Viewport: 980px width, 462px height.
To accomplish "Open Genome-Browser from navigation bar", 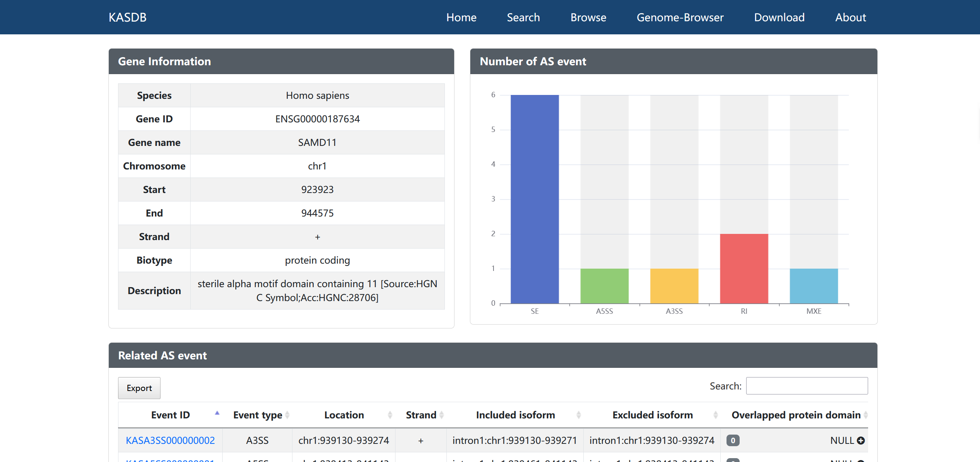I will [680, 17].
